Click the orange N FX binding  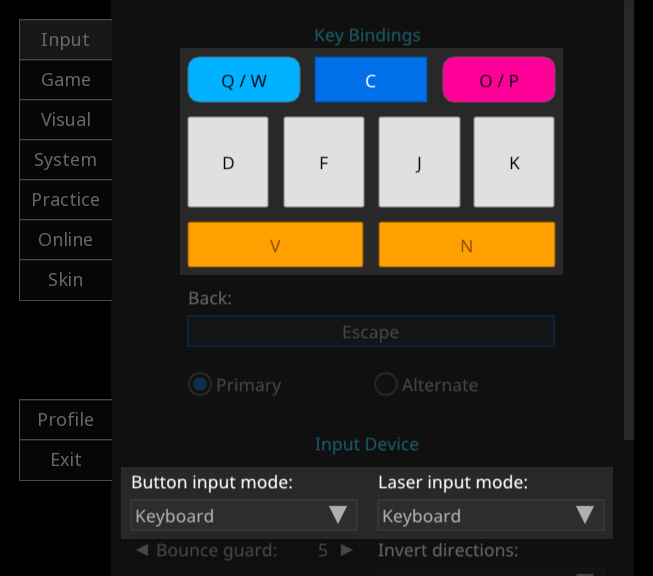pyautogui.click(x=467, y=244)
